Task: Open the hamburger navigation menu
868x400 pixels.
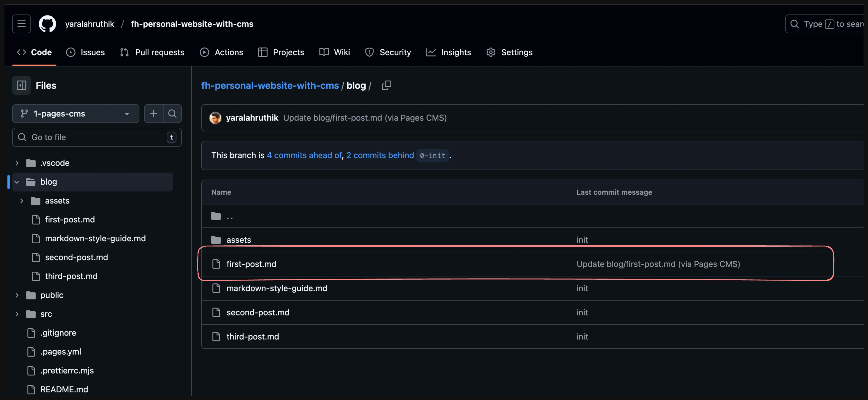Action: [22, 24]
